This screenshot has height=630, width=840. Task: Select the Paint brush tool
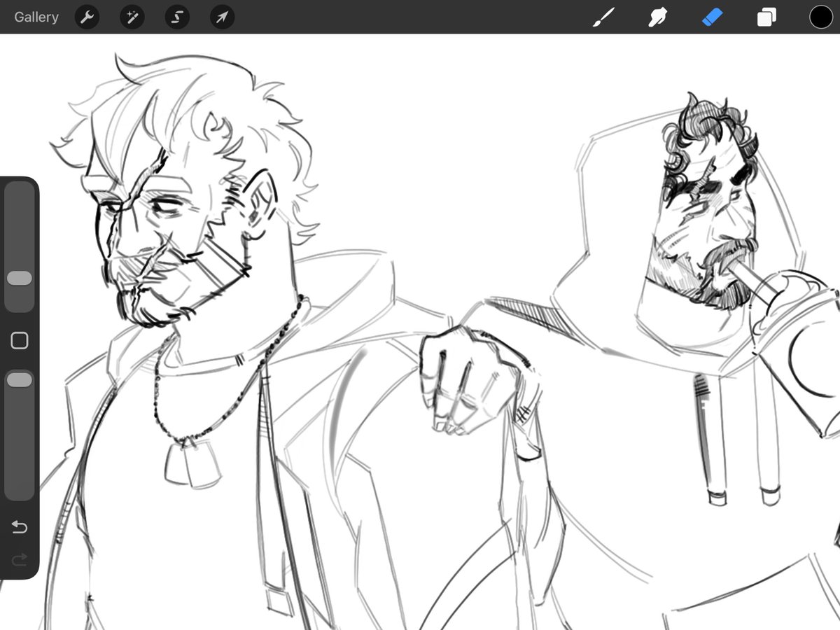pos(603,17)
